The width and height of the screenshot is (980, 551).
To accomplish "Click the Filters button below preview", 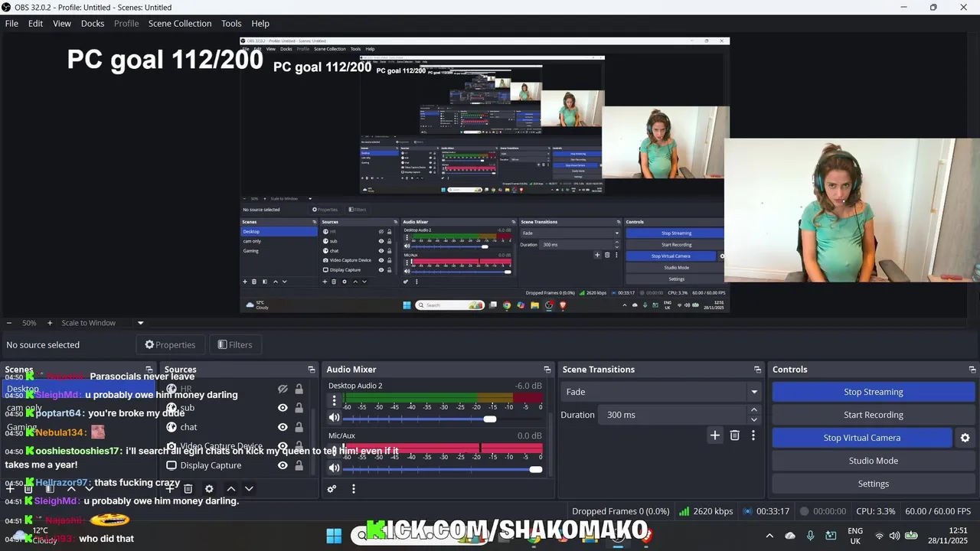I will 235,345.
